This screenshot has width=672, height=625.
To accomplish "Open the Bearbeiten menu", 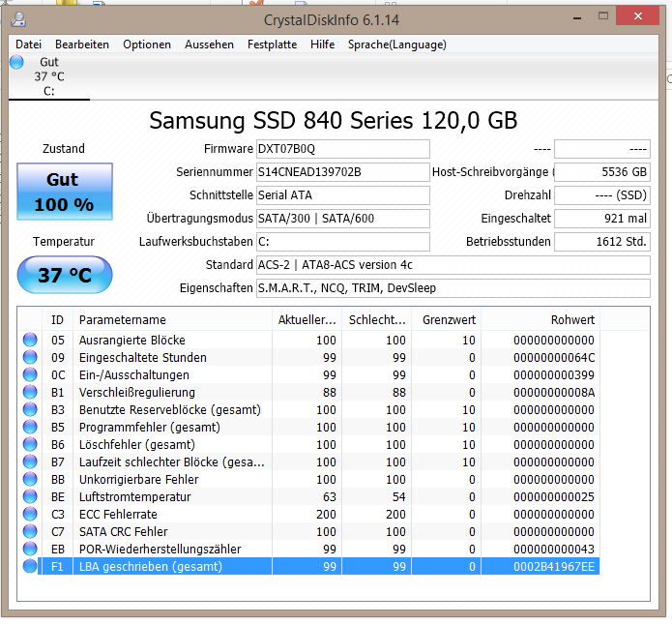I will (x=82, y=45).
